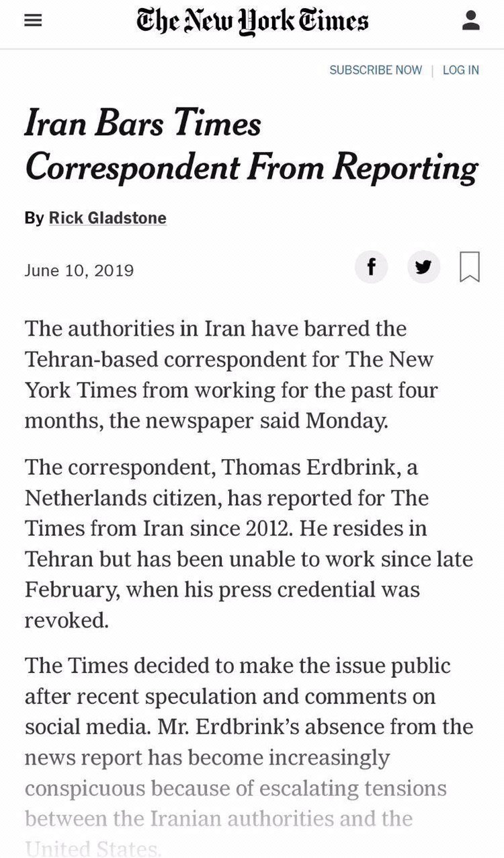
Task: Open Rick Gladstone's author page
Action: click(108, 218)
